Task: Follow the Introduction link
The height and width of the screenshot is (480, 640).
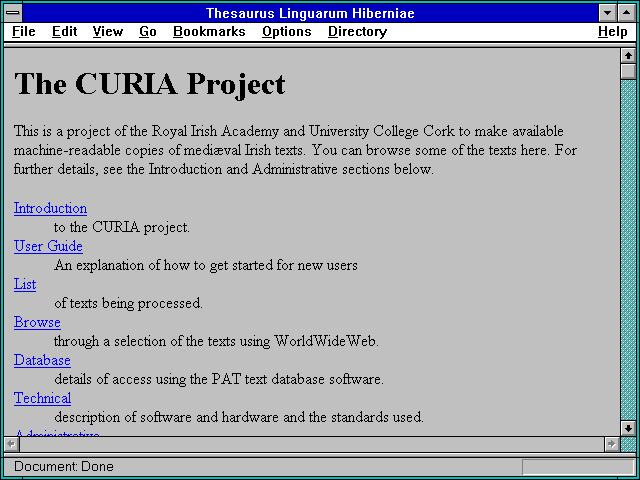Action: click(50, 208)
